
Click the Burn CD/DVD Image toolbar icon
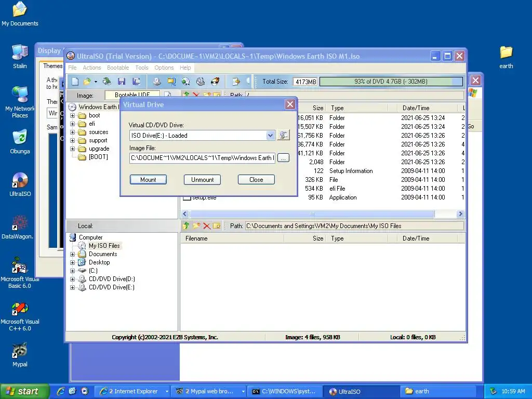pyautogui.click(x=215, y=82)
